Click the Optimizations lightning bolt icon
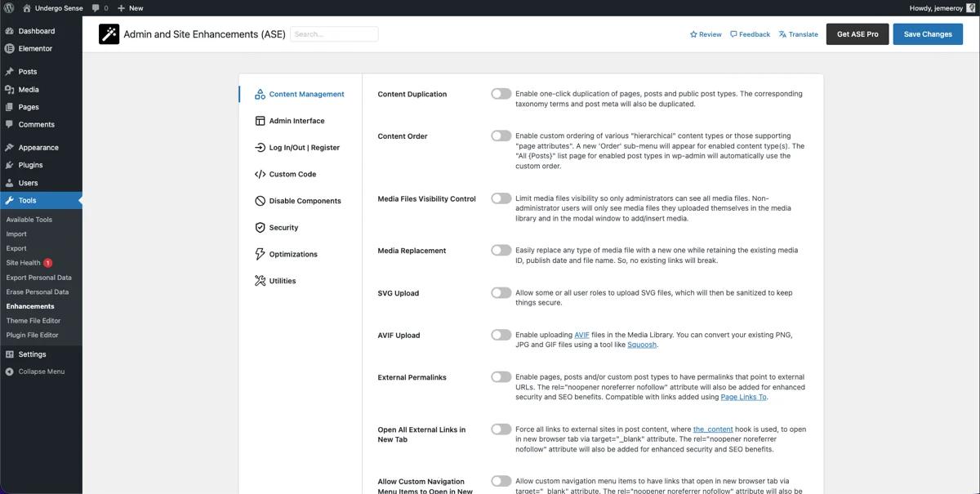Screen dimensions: 980x494 coord(260,254)
